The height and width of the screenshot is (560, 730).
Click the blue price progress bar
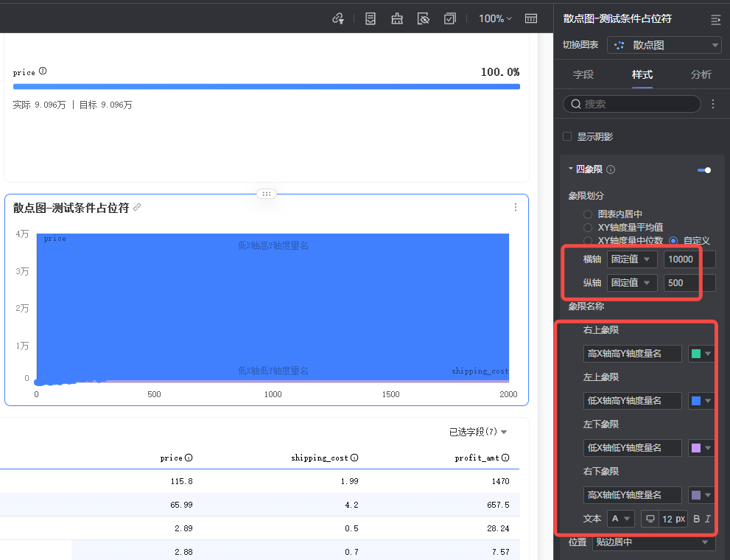[267, 87]
